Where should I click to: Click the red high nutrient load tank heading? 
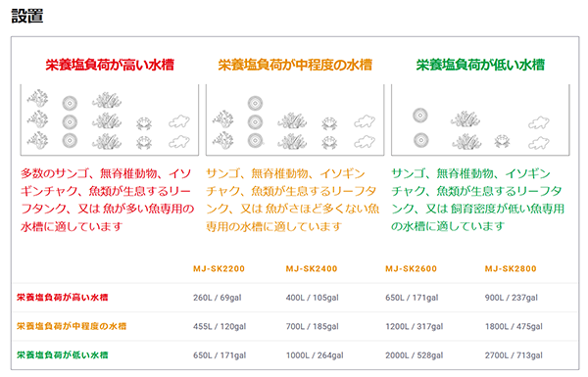coord(110,65)
